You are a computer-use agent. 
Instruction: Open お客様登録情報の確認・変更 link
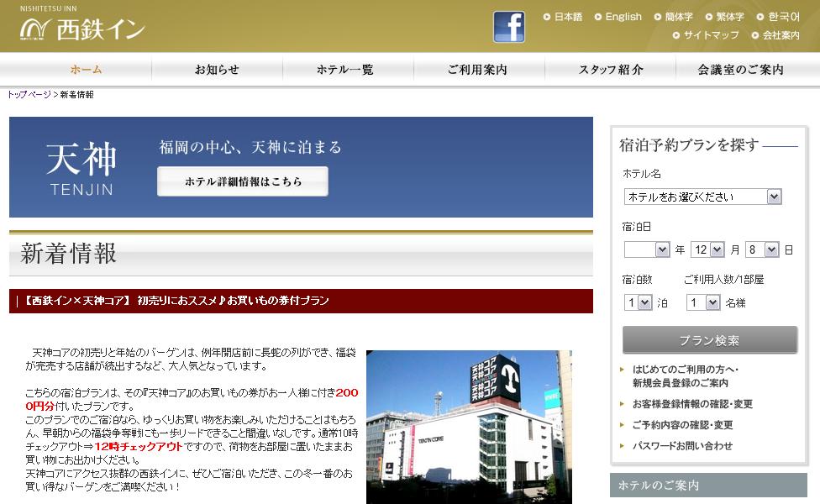point(692,404)
